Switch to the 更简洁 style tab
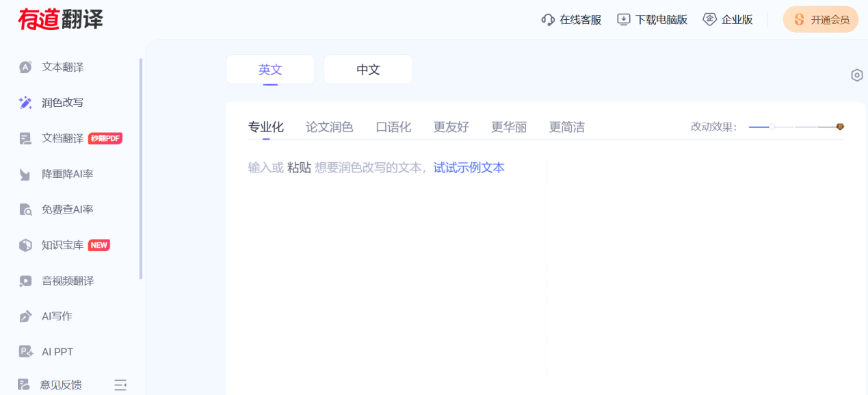The image size is (868, 395). (x=567, y=127)
